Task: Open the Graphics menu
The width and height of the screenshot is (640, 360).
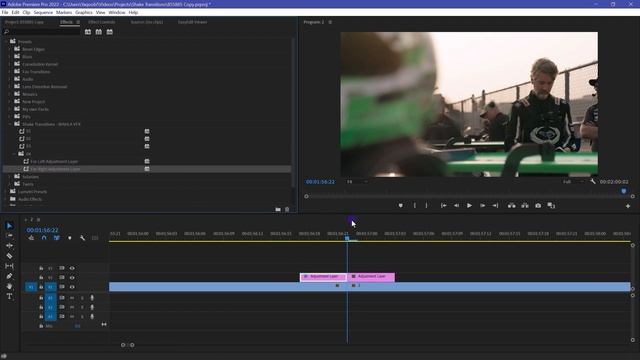Action: coord(84,12)
